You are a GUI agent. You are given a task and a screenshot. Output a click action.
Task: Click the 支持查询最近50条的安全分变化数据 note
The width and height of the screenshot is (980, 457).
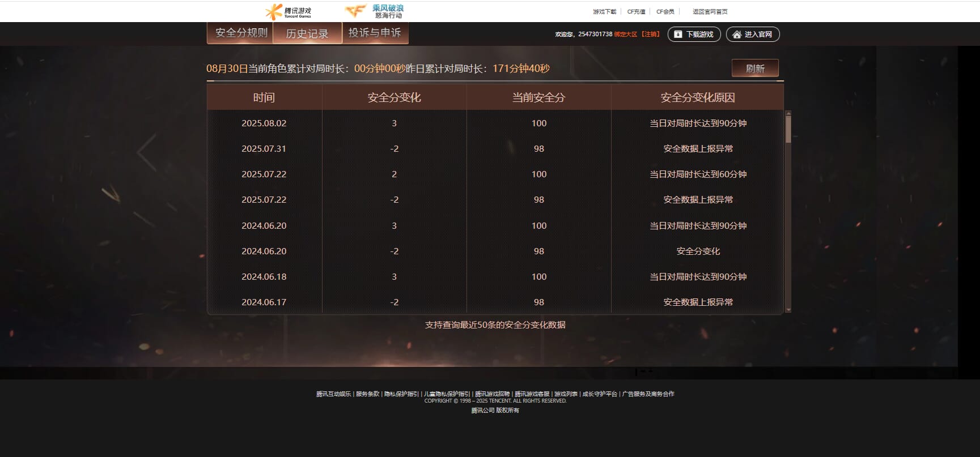click(495, 325)
